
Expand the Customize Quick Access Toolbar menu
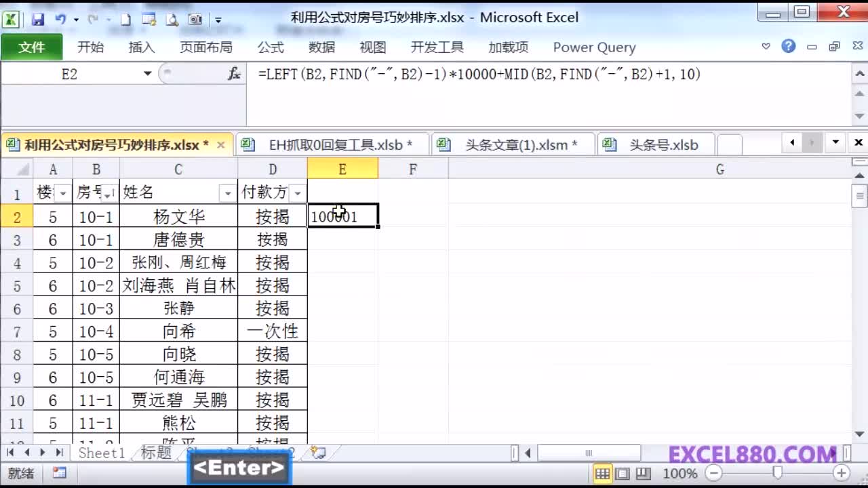218,20
